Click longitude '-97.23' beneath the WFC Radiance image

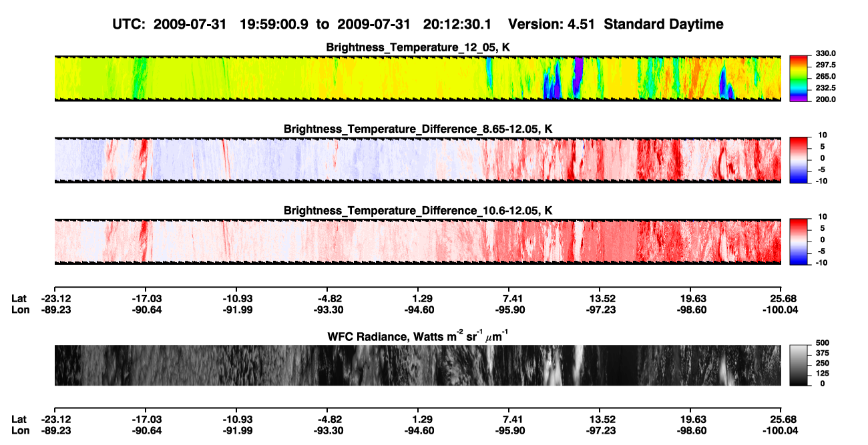[x=602, y=430]
